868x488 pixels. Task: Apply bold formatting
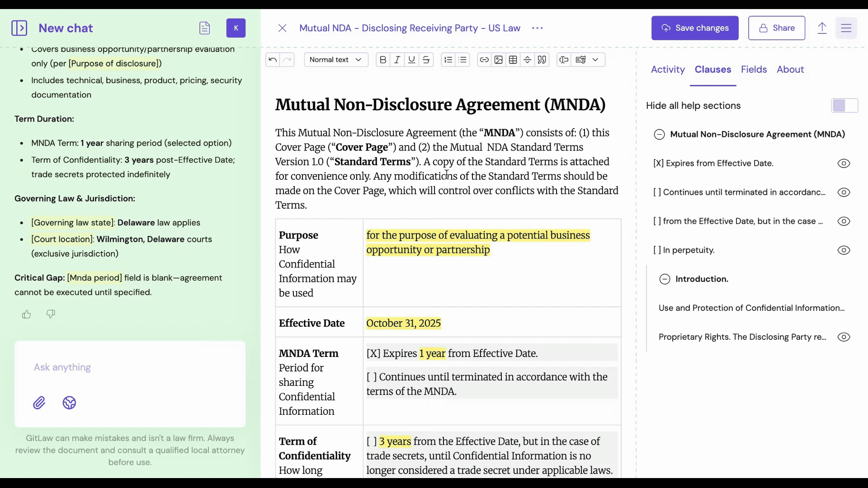coord(383,60)
